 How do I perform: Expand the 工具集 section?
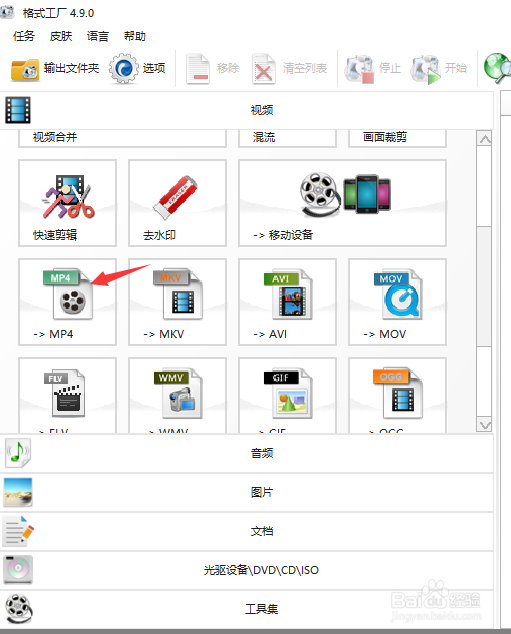pos(247,609)
